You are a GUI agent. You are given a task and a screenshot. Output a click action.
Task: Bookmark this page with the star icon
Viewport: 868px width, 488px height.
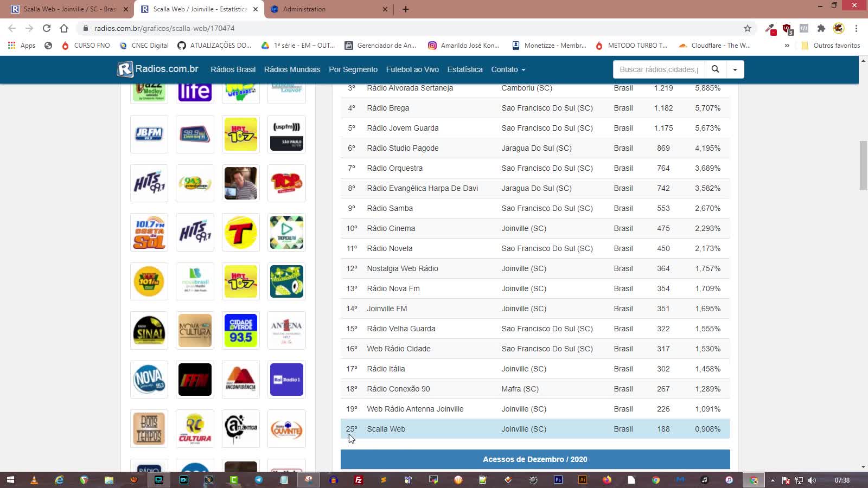pyautogui.click(x=748, y=28)
